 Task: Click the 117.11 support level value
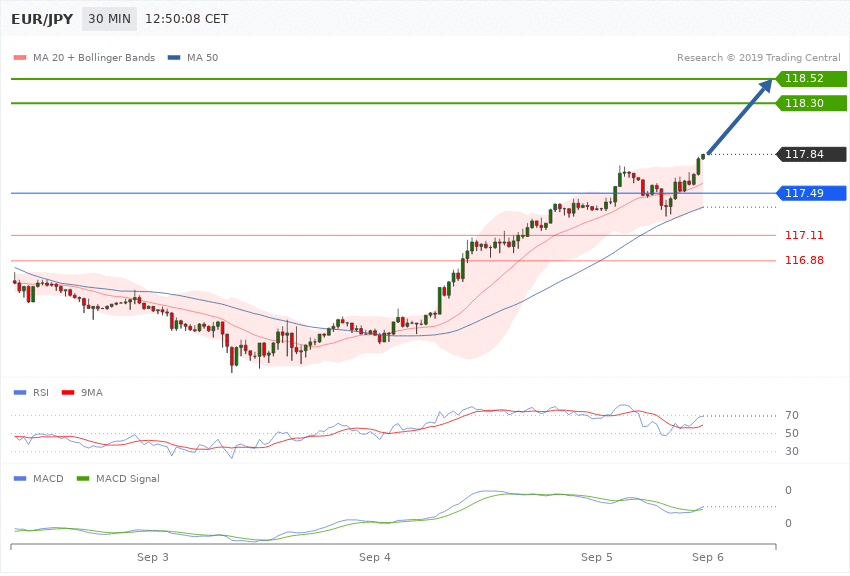click(804, 235)
